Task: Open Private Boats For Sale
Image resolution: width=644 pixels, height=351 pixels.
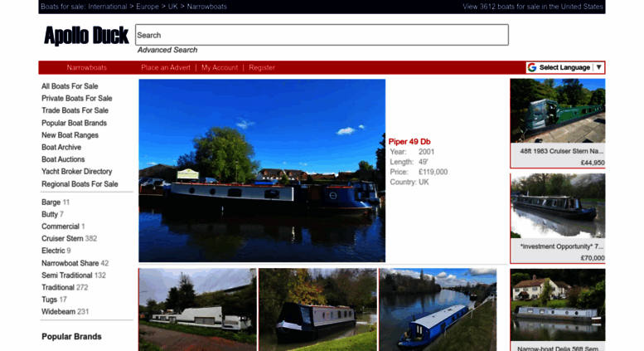Action: pos(77,98)
